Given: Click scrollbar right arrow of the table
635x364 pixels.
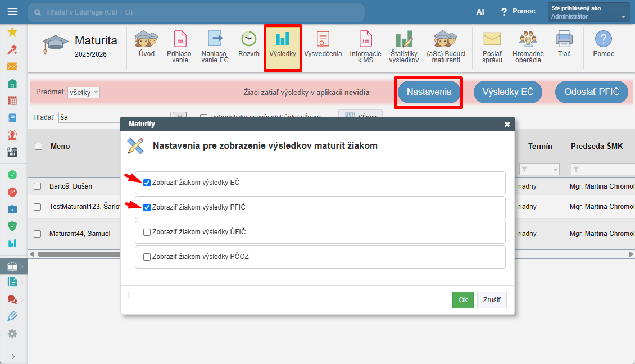Looking at the screenshot, I should (x=631, y=254).
